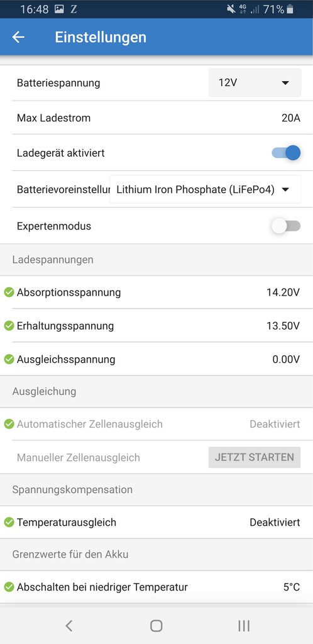Tap Android back chevron in navigation bar
The image size is (313, 644).
click(x=69, y=626)
